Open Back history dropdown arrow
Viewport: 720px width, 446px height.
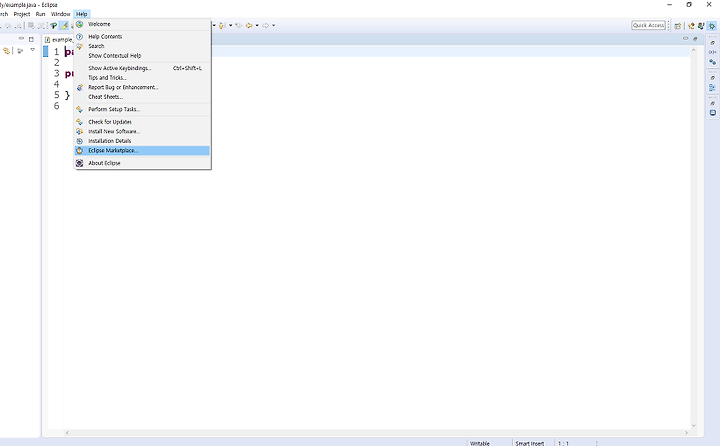click(257, 26)
